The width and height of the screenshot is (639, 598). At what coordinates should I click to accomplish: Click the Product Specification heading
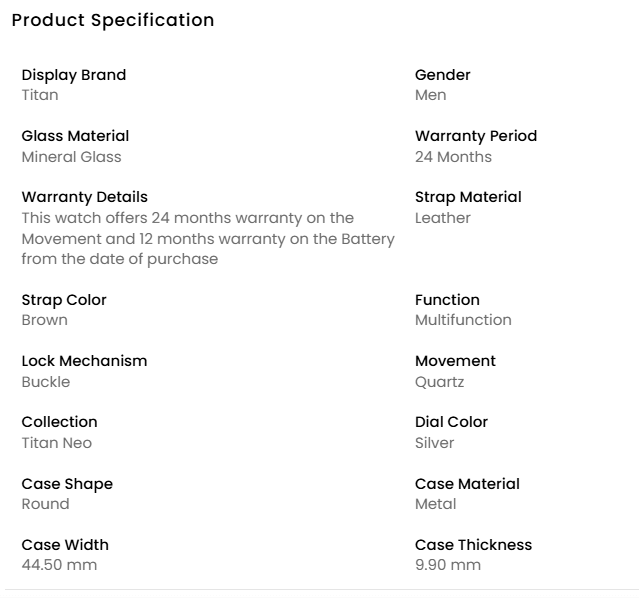coord(112,20)
